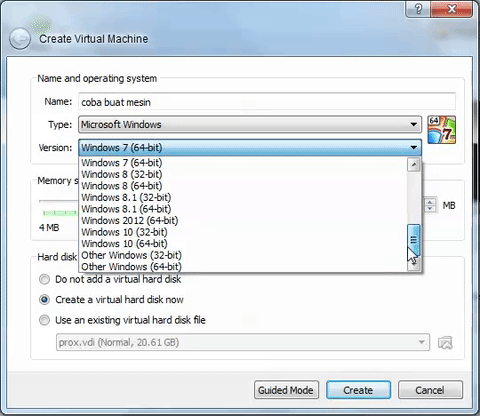Click the memory size spinner up arrow
Image resolution: width=480 pixels, height=416 pixels.
coord(430,202)
